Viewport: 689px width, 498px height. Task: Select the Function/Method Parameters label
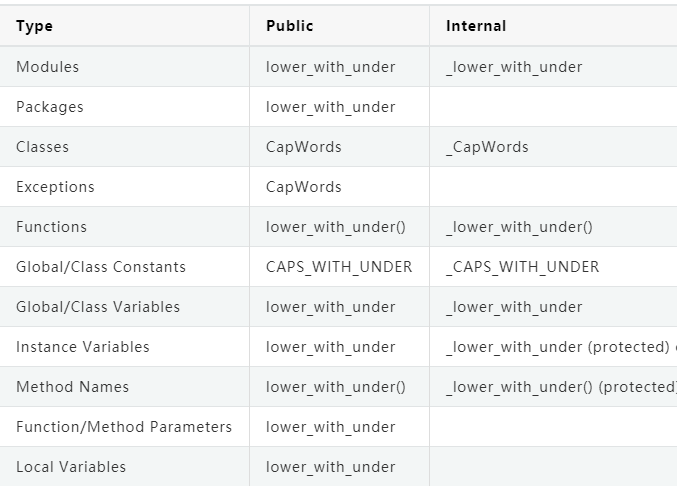pyautogui.click(x=124, y=427)
